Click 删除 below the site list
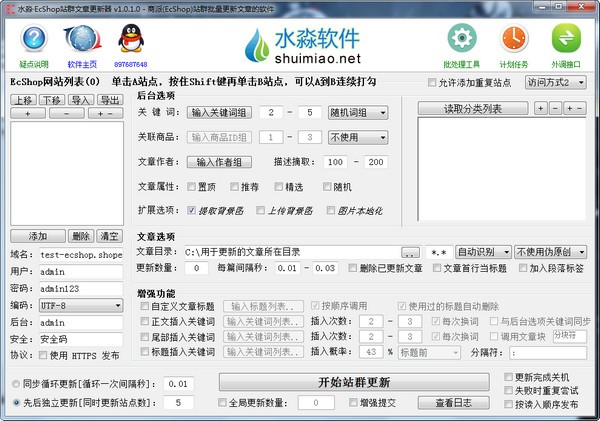The width and height of the screenshot is (600, 421). pyautogui.click(x=81, y=236)
